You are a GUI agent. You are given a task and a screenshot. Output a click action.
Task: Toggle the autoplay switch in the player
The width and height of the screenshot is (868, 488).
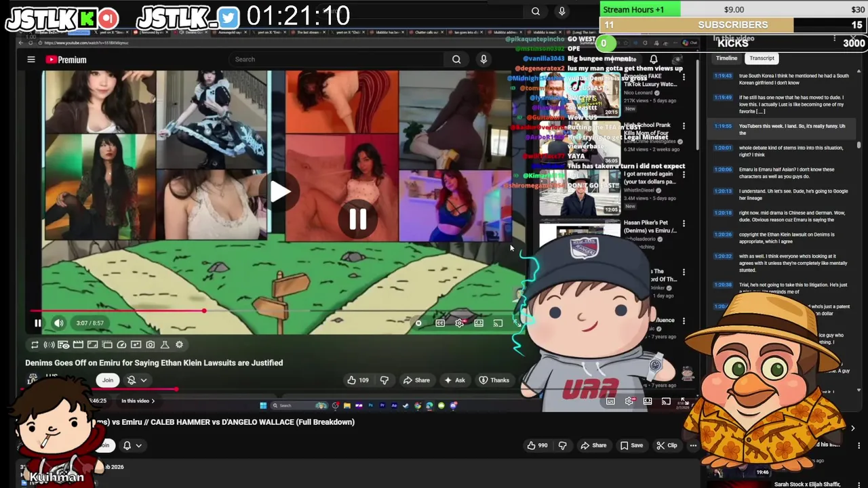pyautogui.click(x=418, y=323)
